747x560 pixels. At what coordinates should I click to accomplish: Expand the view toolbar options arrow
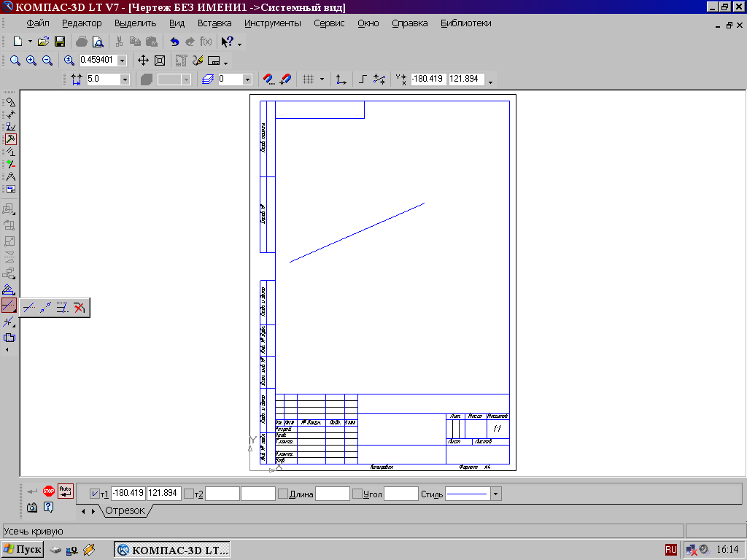click(226, 63)
